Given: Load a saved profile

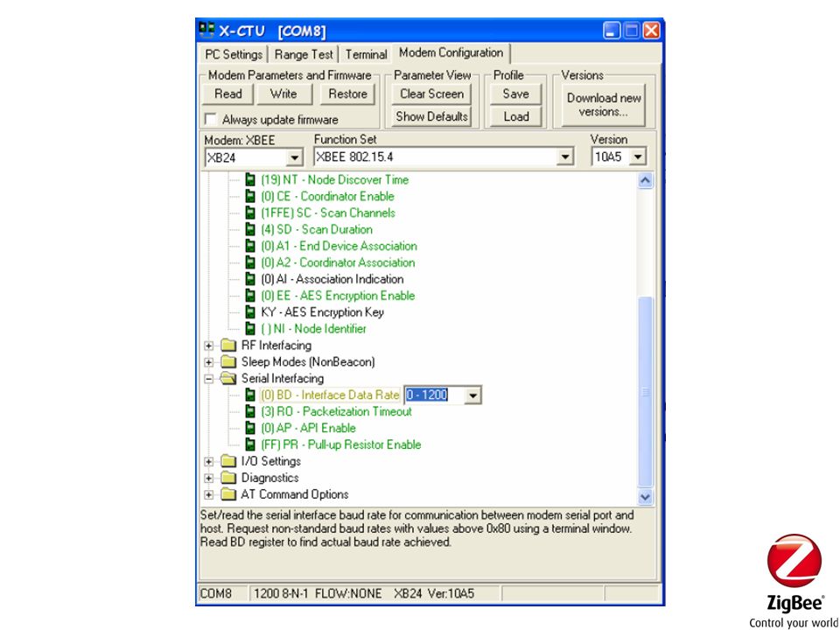Looking at the screenshot, I should (x=515, y=116).
